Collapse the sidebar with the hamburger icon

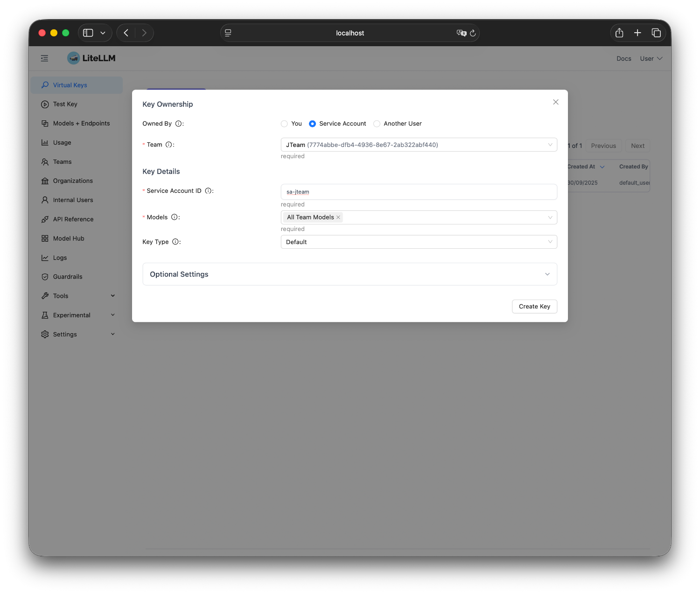click(44, 58)
